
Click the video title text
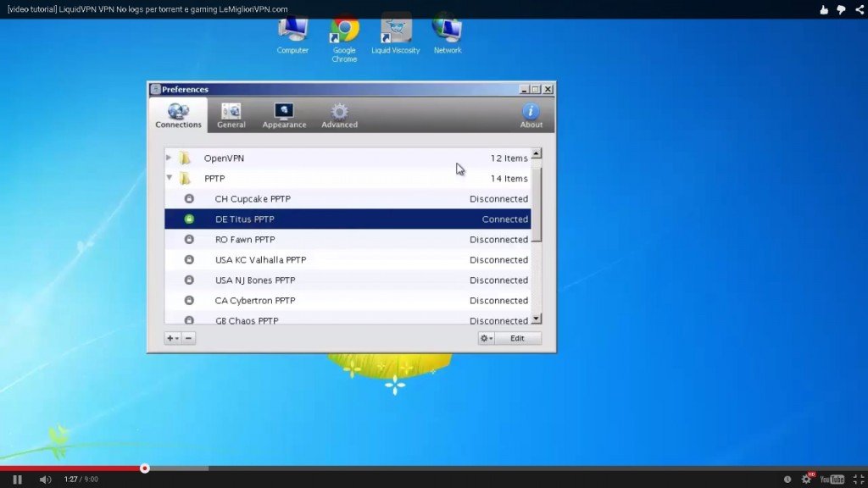[x=147, y=9]
